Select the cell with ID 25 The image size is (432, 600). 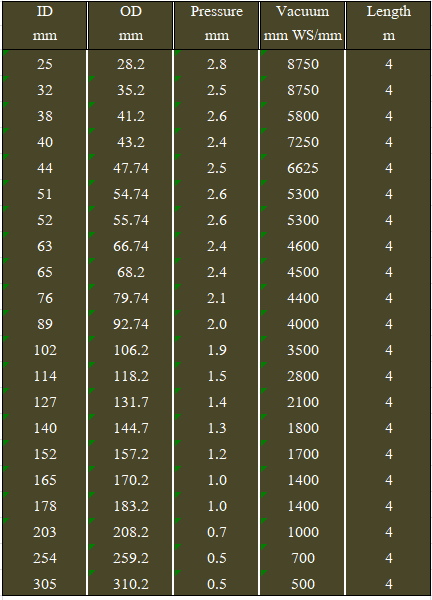tap(45, 64)
